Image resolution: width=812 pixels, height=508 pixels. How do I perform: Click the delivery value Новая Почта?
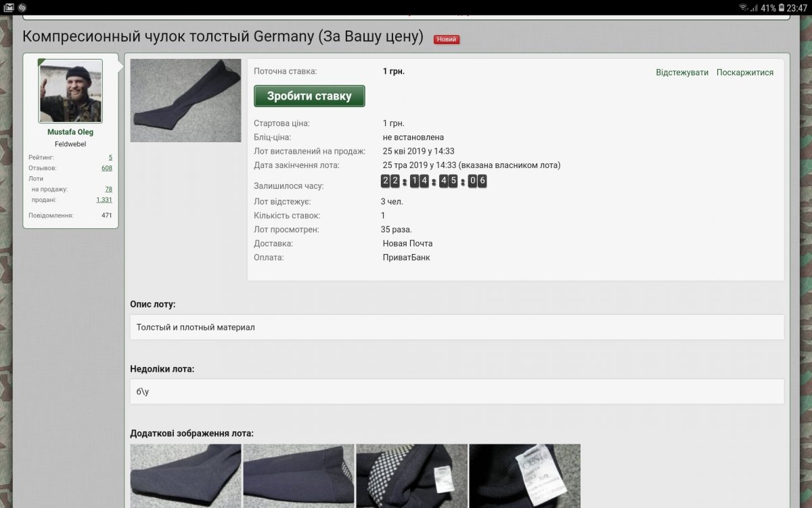point(407,243)
